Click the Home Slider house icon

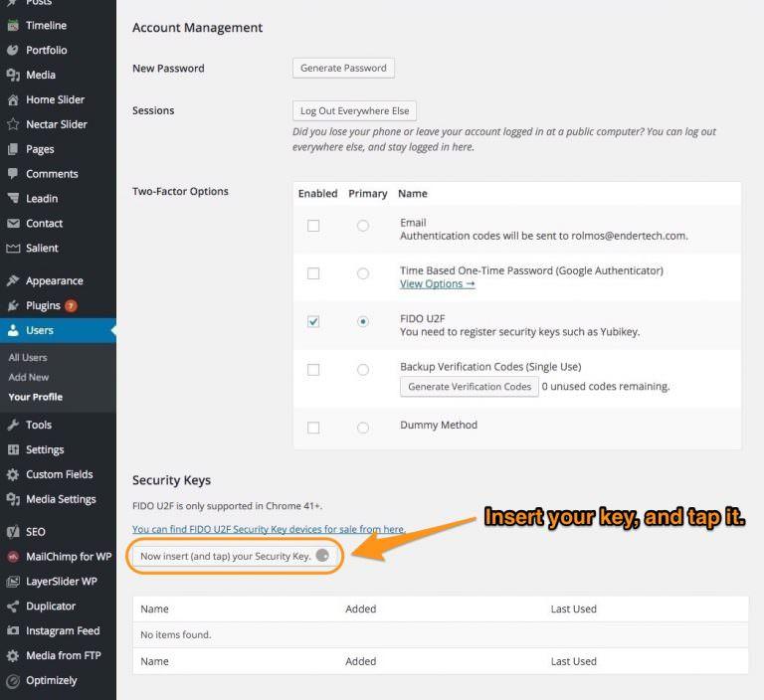[x=13, y=99]
